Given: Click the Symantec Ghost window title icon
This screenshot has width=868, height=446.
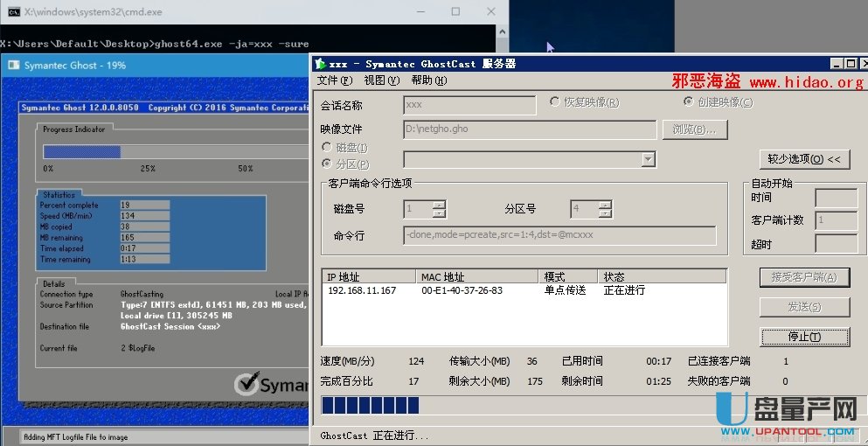Looking at the screenshot, I should [x=12, y=66].
